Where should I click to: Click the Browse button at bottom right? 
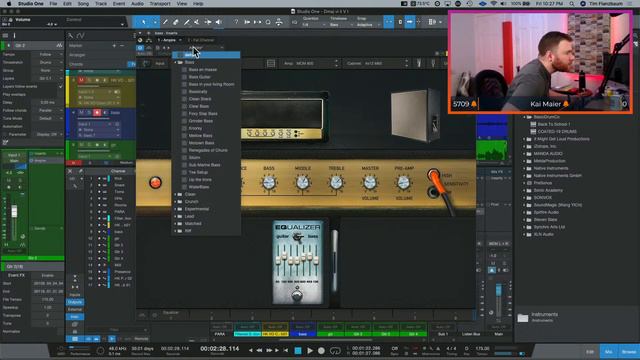pyautogui.click(x=629, y=352)
